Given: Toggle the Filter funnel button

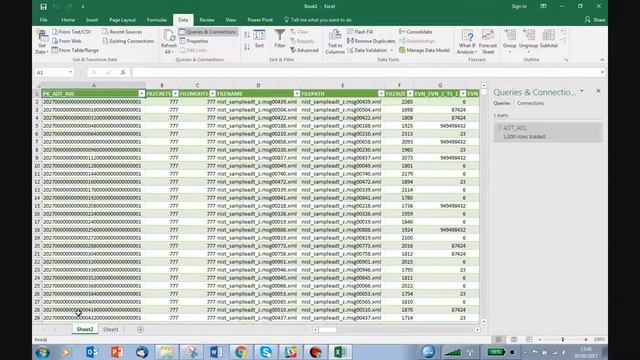Looking at the screenshot, I should tap(280, 39).
